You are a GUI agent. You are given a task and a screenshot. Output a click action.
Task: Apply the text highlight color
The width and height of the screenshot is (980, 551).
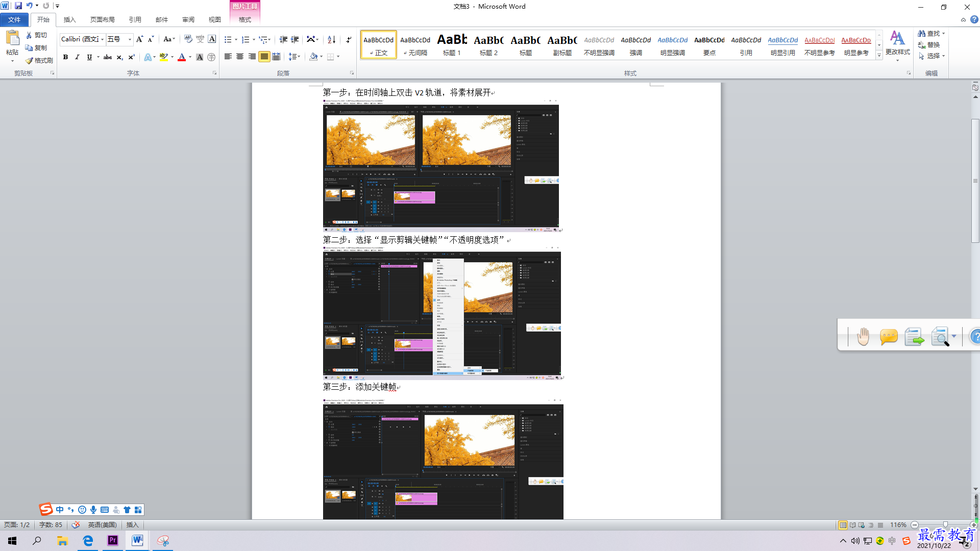tap(163, 57)
